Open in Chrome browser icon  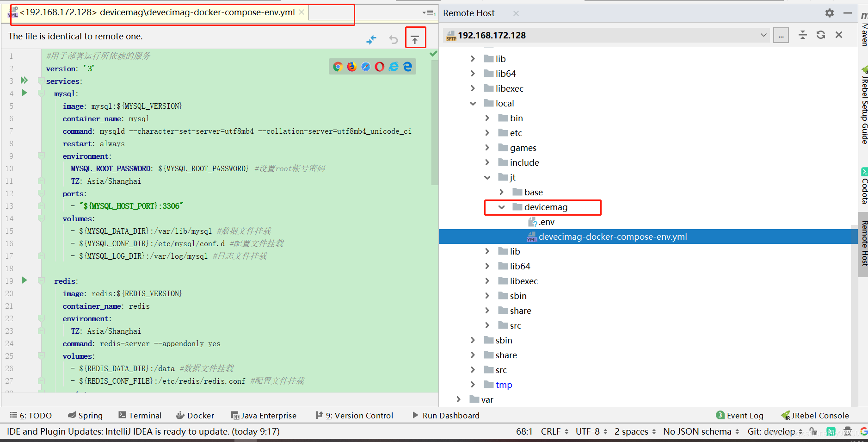tap(338, 67)
